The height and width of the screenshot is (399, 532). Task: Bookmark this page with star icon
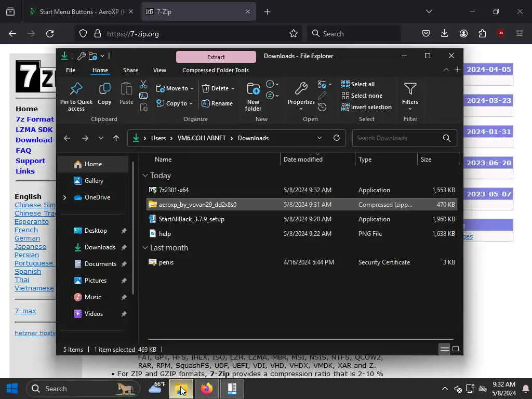coord(294,34)
